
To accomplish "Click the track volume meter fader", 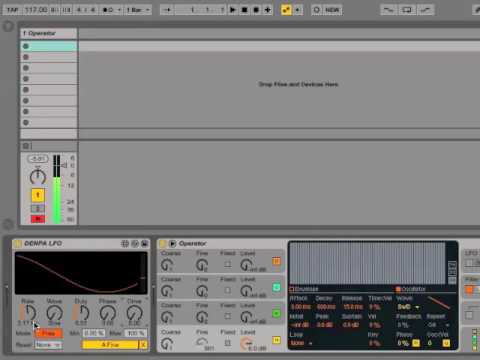I will tap(57, 189).
